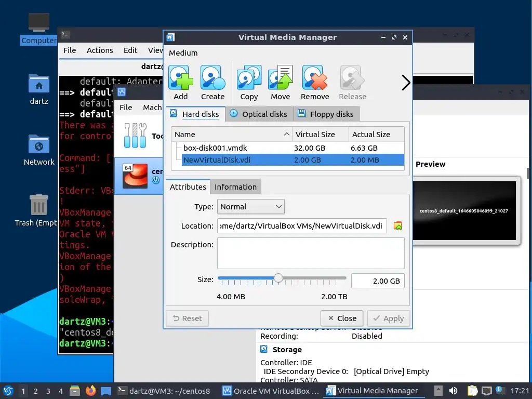
Task: Sort the list by Virtual Size column
Action: (x=320, y=135)
